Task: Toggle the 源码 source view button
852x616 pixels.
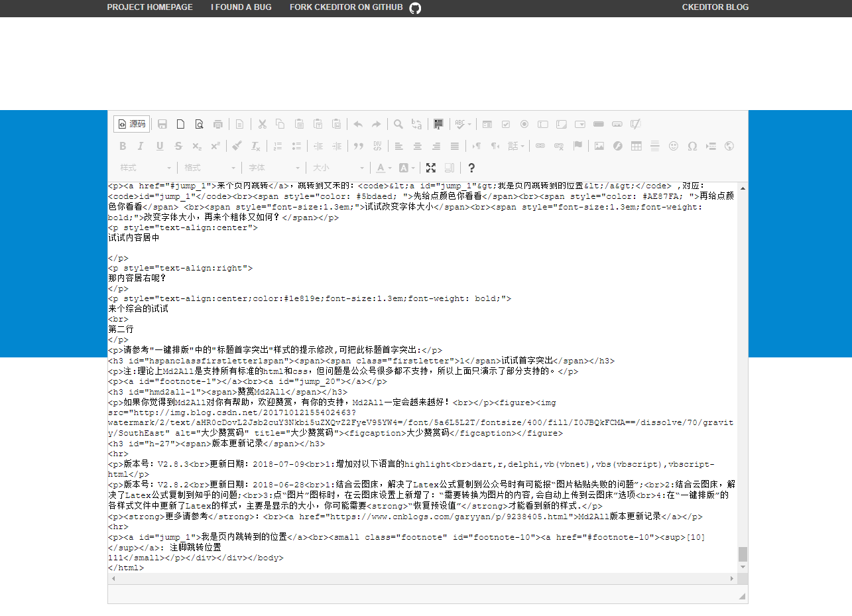Action: coord(131,124)
